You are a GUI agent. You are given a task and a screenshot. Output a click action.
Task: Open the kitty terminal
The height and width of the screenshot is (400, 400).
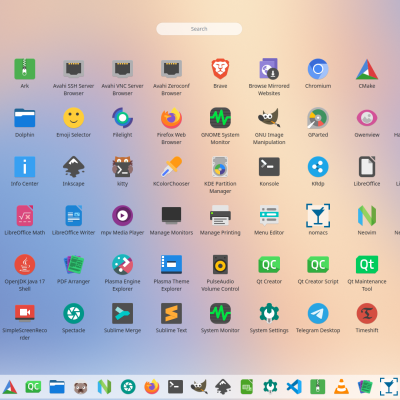pyautogui.click(x=123, y=167)
